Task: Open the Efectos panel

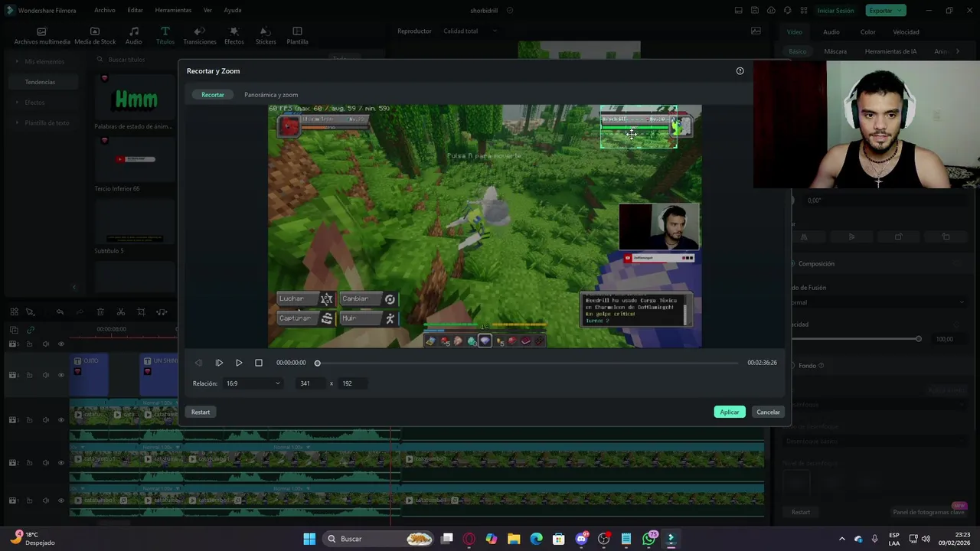Action: 234,36
